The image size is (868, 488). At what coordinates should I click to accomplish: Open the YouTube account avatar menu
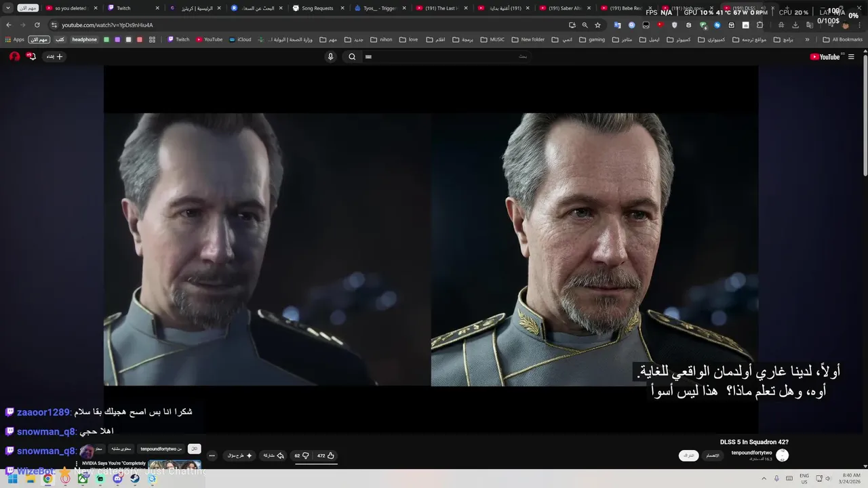(x=14, y=56)
